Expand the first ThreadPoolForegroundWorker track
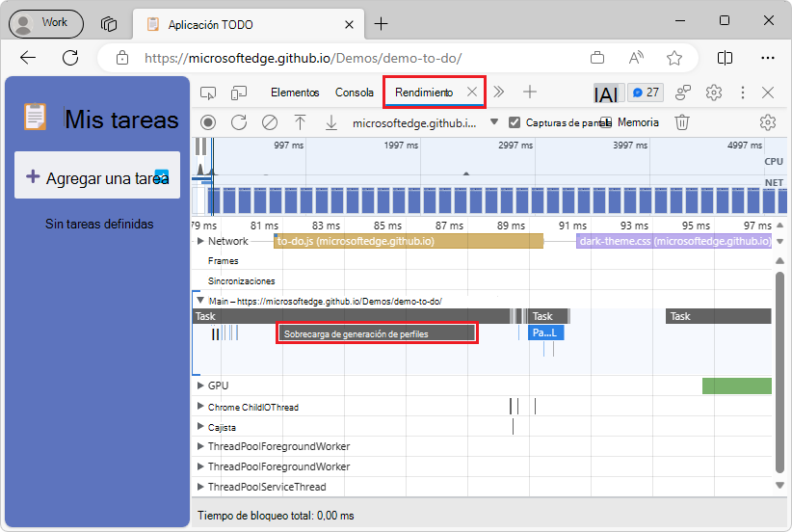Image resolution: width=792 pixels, height=532 pixels. [x=200, y=446]
